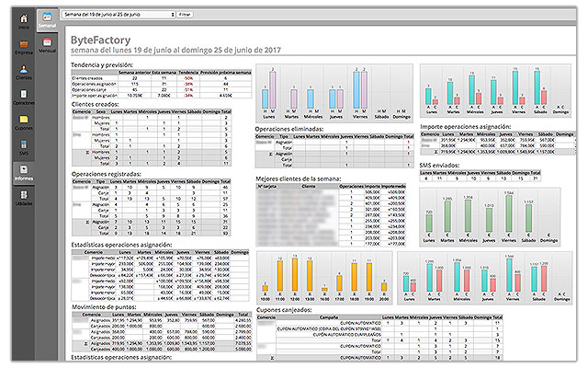Click the ByteFactory report title
The height and width of the screenshot is (368, 588).
tap(102, 41)
